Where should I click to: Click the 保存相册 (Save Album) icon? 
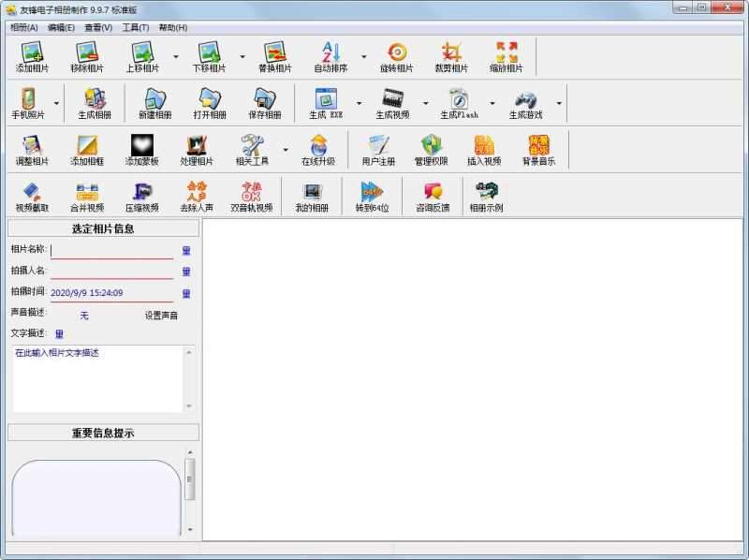tap(264, 103)
